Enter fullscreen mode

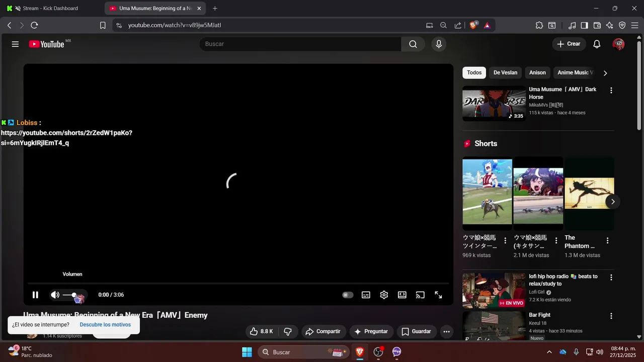coord(438,295)
